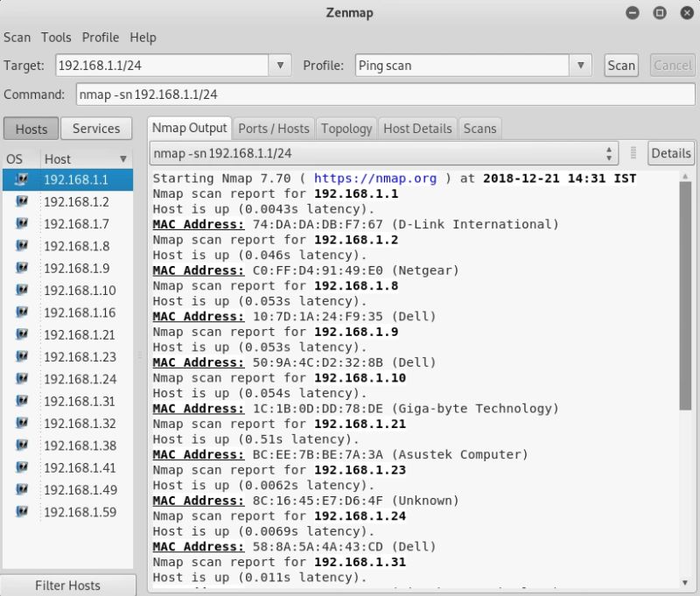Start the scan with Scan button
The height and width of the screenshot is (596, 700).
point(621,66)
